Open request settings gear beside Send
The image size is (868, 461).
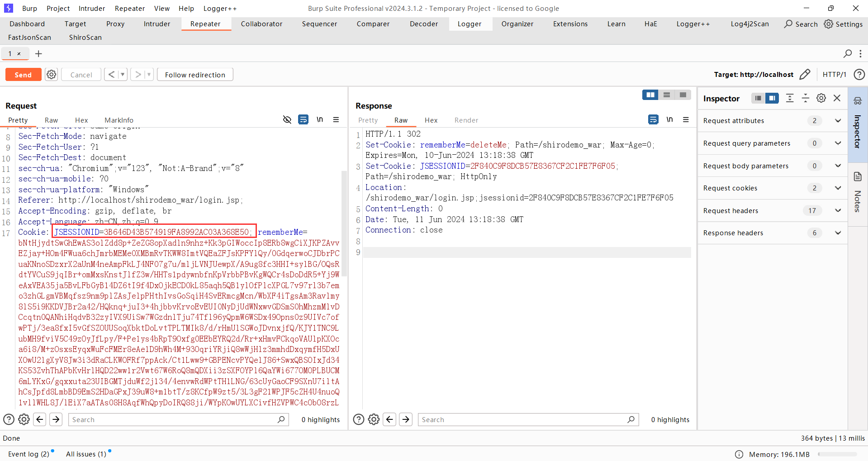coord(52,75)
